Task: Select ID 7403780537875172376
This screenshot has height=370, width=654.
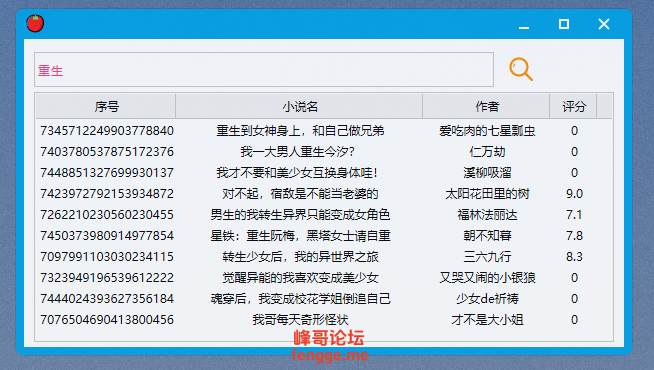Action: click(107, 152)
